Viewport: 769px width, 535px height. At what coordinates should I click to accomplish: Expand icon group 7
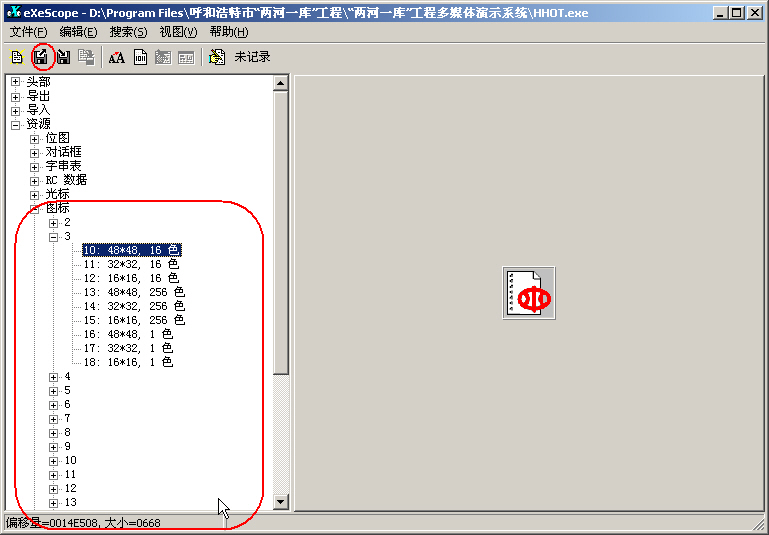[53, 419]
